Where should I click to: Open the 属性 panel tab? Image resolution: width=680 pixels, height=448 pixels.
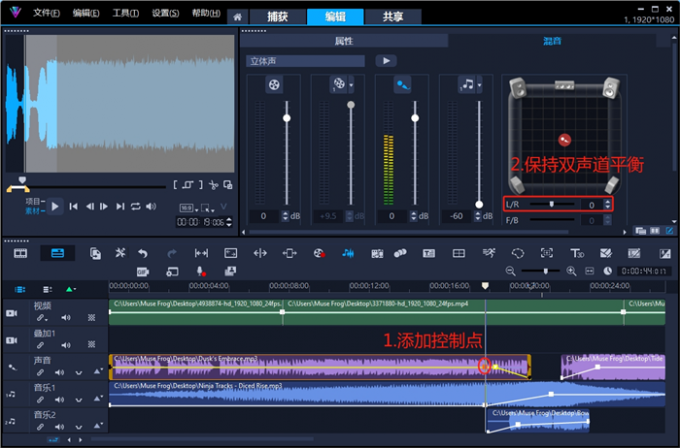click(343, 41)
